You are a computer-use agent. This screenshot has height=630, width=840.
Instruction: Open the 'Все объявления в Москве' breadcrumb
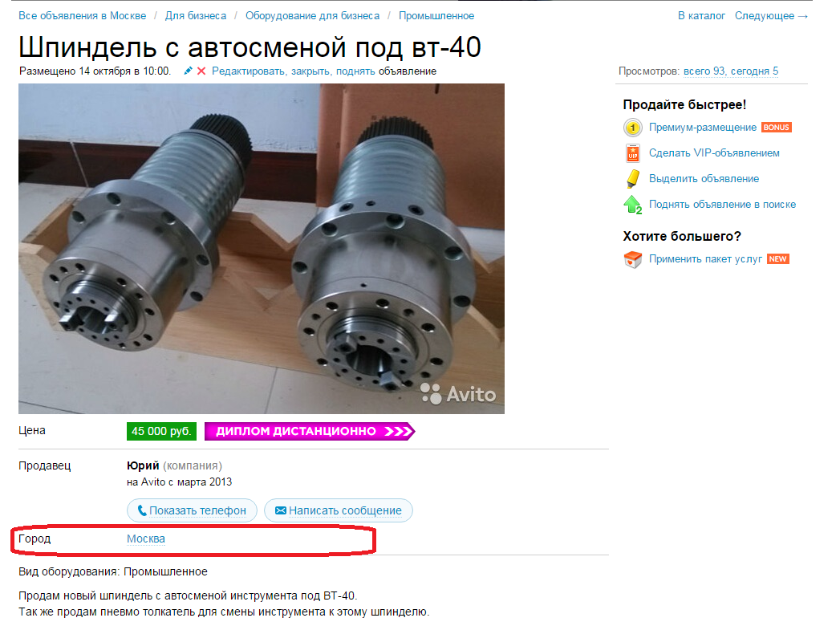(82, 15)
